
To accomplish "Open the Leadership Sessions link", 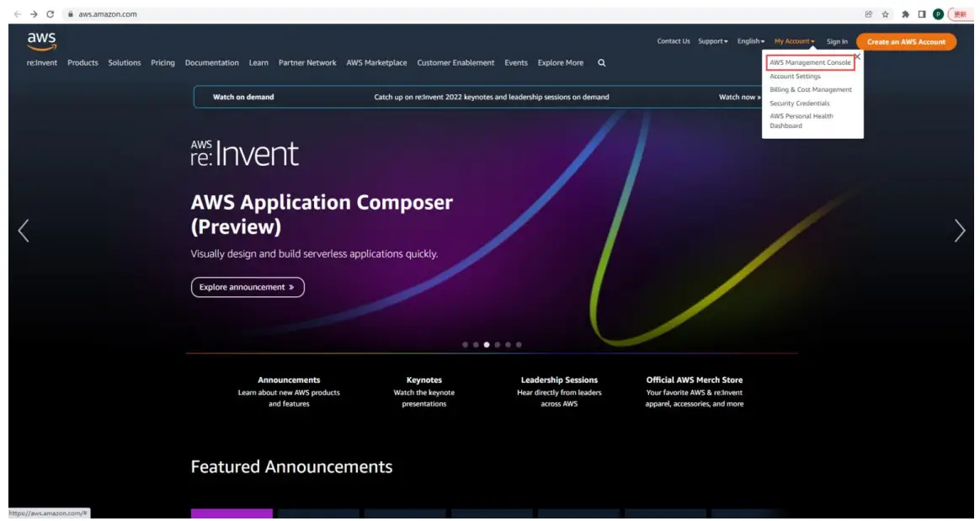I will [x=559, y=380].
